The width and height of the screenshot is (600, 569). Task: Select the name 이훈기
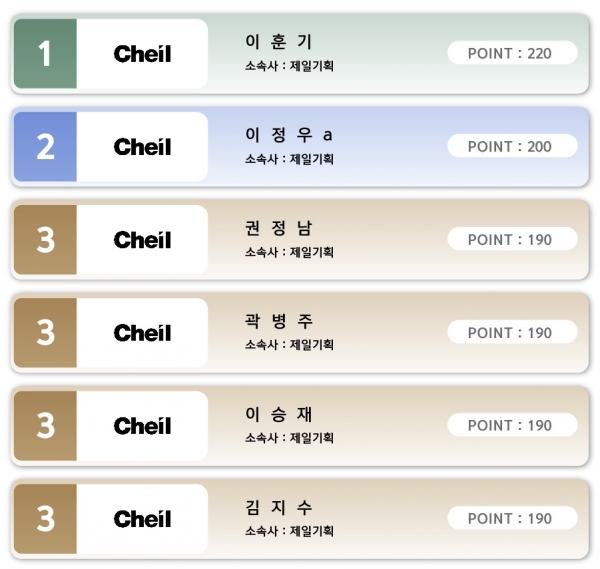click(279, 42)
